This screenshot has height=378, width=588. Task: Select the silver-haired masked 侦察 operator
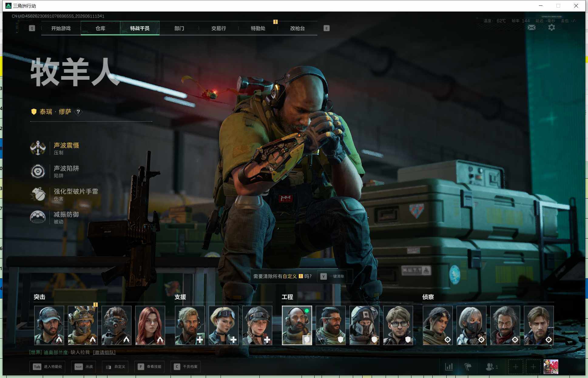tap(471, 325)
